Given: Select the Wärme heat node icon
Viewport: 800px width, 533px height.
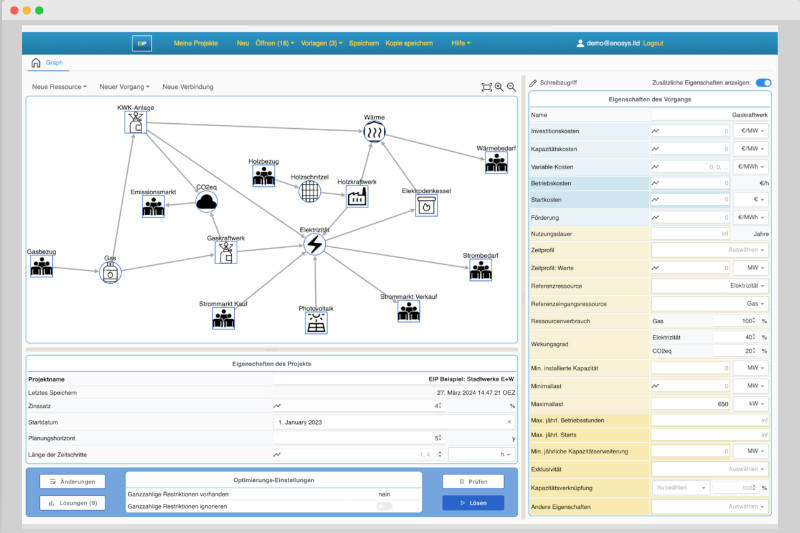Looking at the screenshot, I should [374, 133].
